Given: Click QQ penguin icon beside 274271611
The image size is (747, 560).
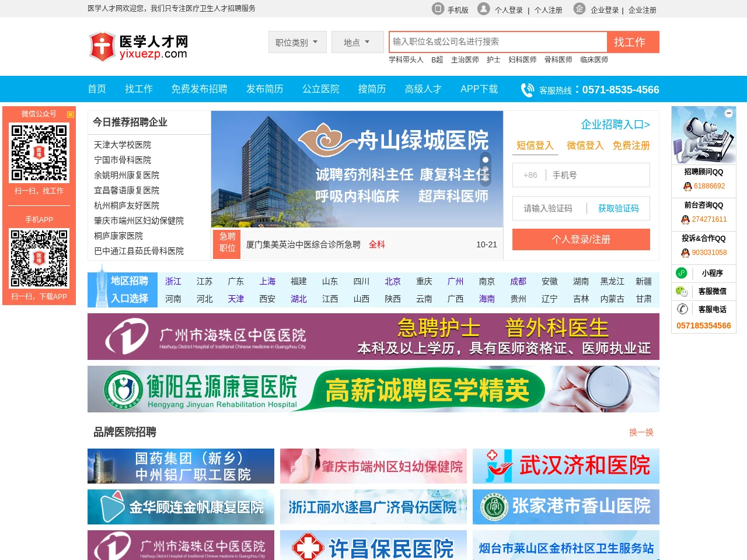Looking at the screenshot, I should [686, 220].
